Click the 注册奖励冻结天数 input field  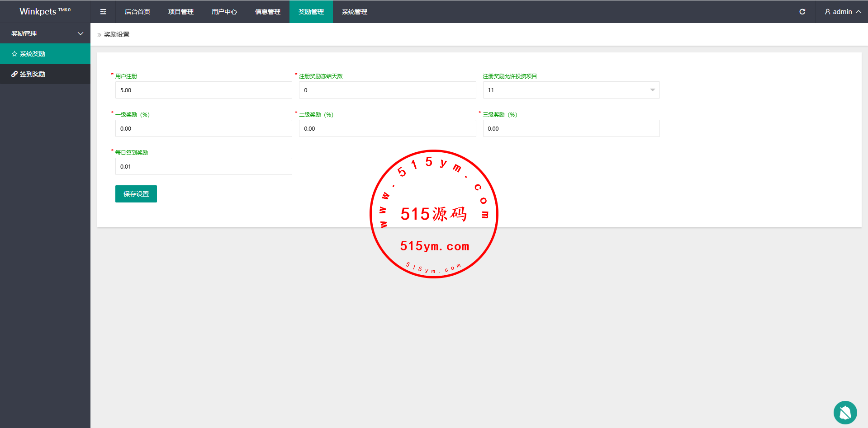[387, 90]
